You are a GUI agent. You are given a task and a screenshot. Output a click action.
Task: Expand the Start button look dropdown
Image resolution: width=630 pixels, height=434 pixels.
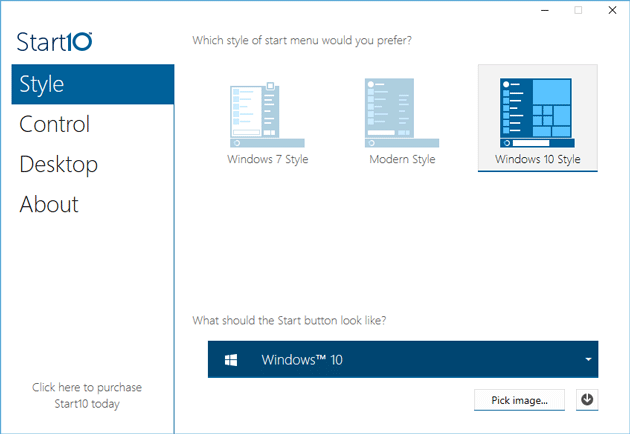(403, 359)
